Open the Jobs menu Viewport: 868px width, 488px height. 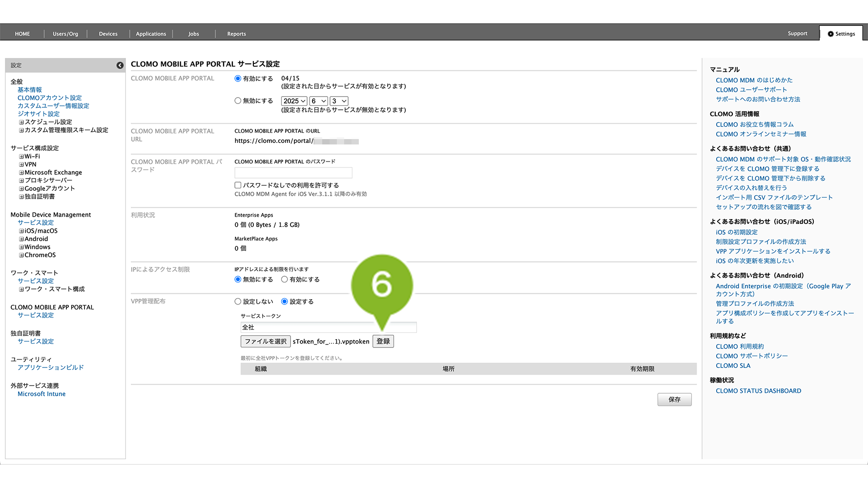194,34
